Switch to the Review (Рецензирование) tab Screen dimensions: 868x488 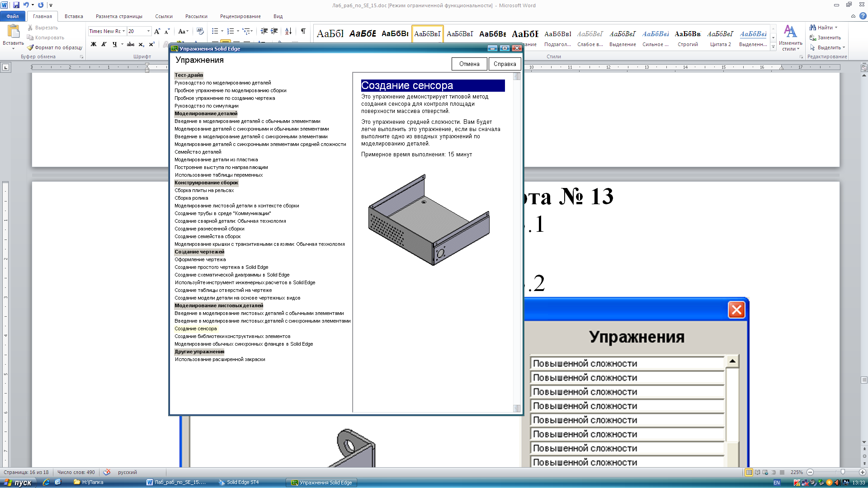pyautogui.click(x=240, y=16)
